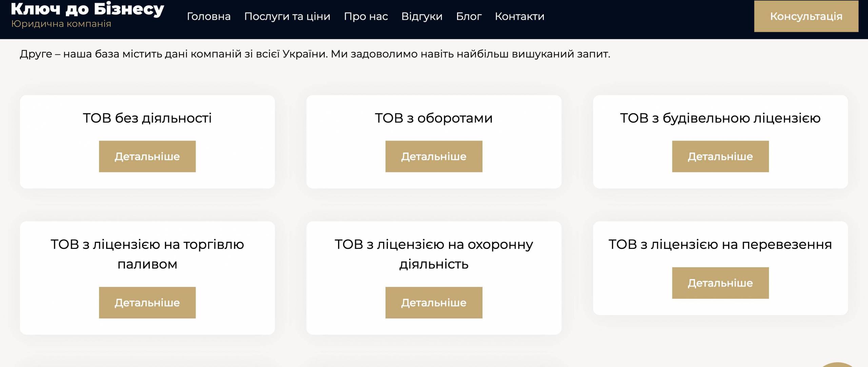
Task: Go to Послуги та ціни page
Action: pyautogui.click(x=287, y=16)
